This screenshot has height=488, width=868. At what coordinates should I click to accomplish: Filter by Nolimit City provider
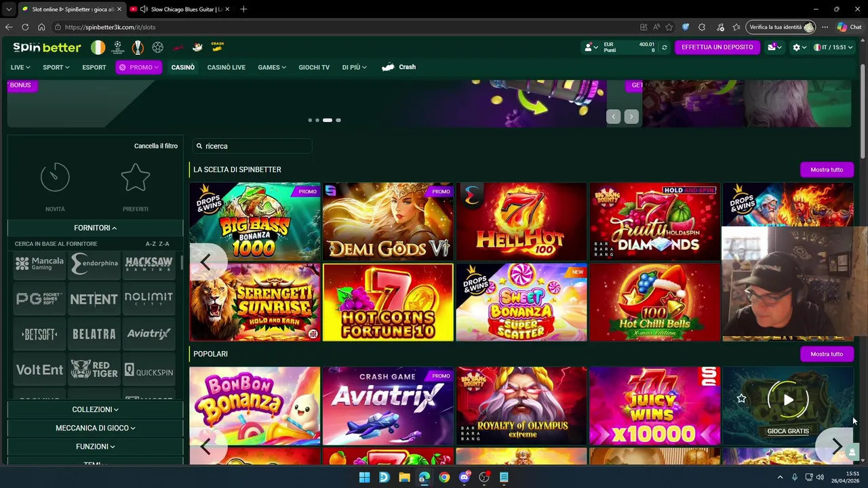click(x=149, y=299)
